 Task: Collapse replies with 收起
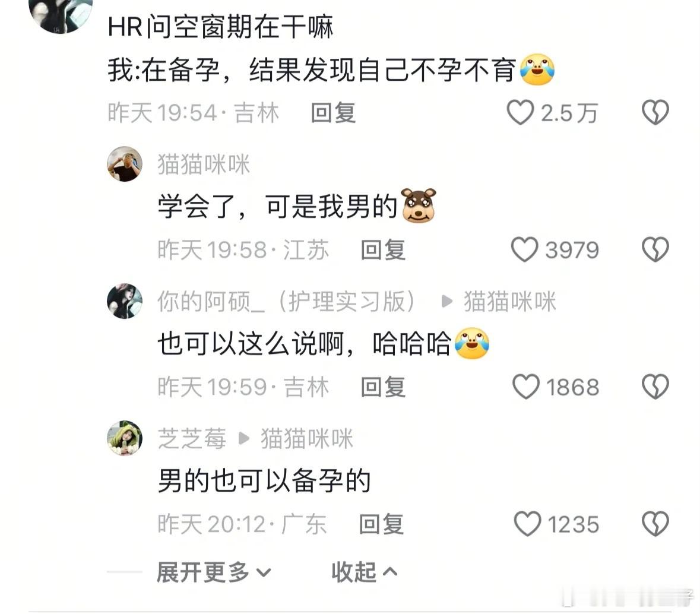coord(365,572)
